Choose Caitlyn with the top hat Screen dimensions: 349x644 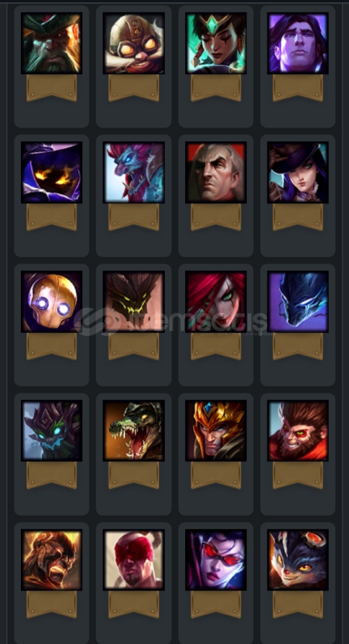(x=298, y=172)
